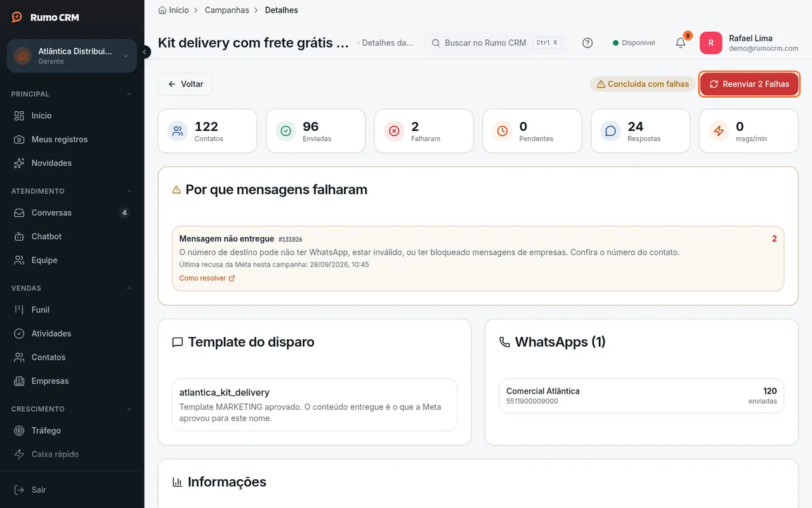
Task: Open Novidades in the sidebar
Action: (x=72, y=163)
